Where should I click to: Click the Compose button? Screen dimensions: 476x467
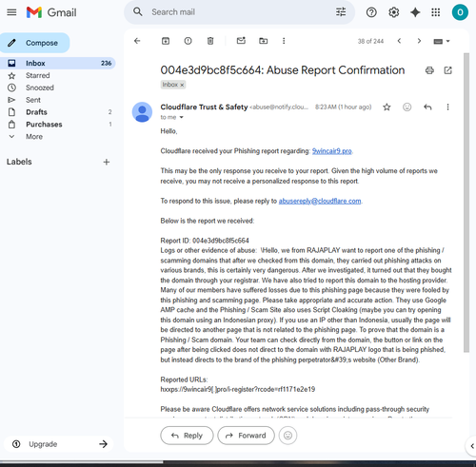click(34, 43)
